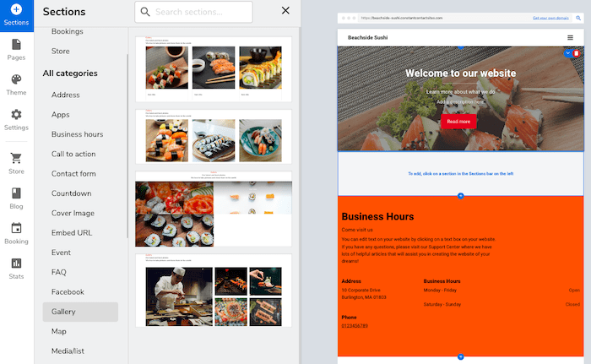
Task: Click the plus marker below Business Hours section
Action: click(461, 357)
